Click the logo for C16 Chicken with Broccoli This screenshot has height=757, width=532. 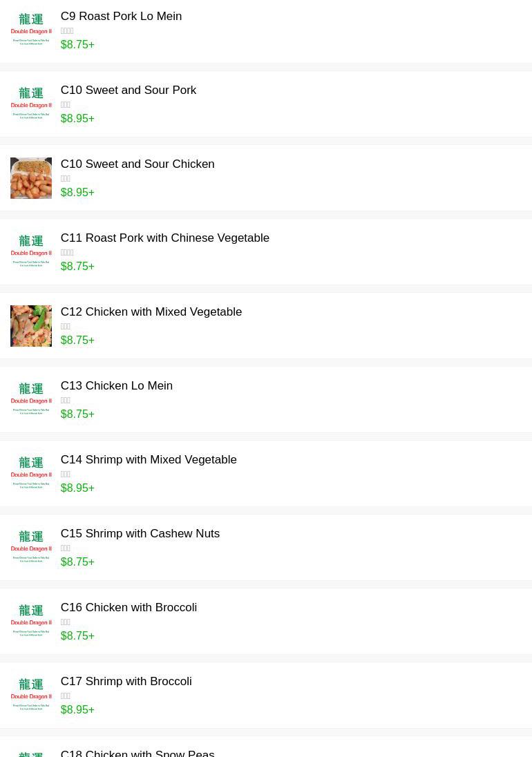tap(31, 622)
